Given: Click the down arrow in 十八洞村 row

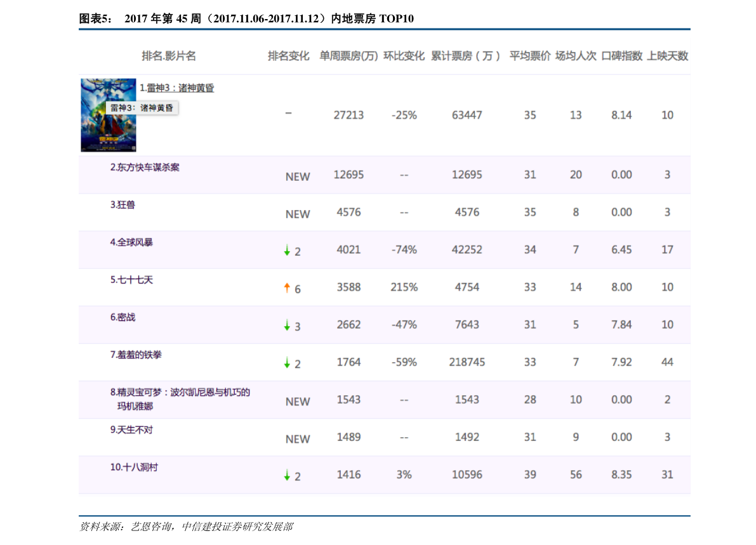Looking at the screenshot, I should tap(287, 475).
